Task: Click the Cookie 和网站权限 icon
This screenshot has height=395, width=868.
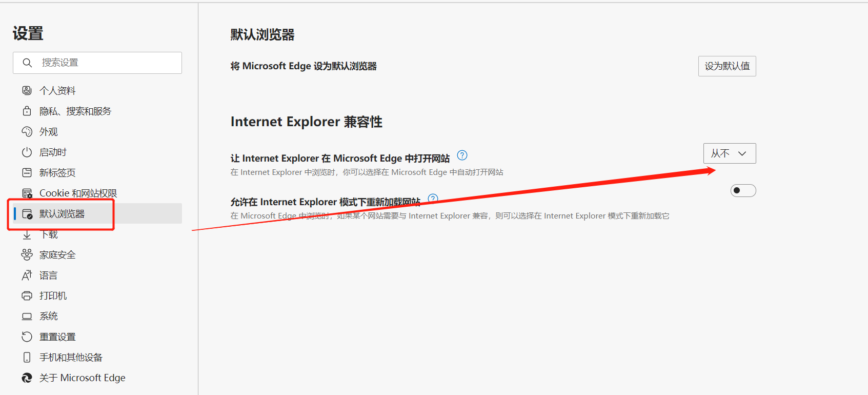Action: coord(27,193)
